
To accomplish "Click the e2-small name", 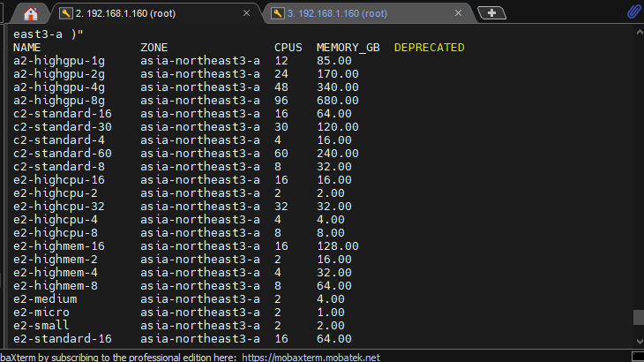I will (x=41, y=326).
